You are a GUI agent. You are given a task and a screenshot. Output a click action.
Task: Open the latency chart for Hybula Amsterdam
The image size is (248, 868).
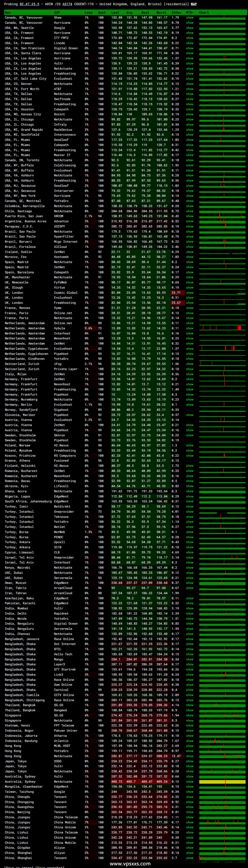point(222,328)
